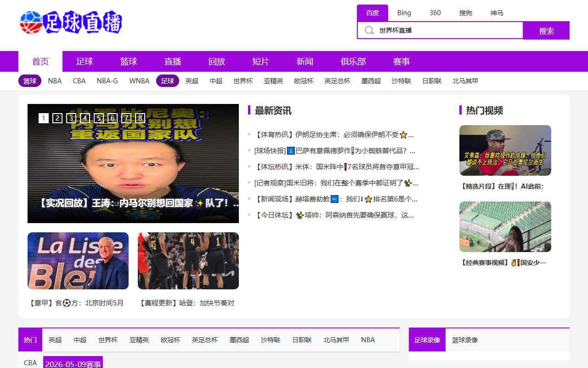The image size is (588, 368).
Task: Go to the 世界杯 link in sub-navigation
Action: (x=243, y=81)
